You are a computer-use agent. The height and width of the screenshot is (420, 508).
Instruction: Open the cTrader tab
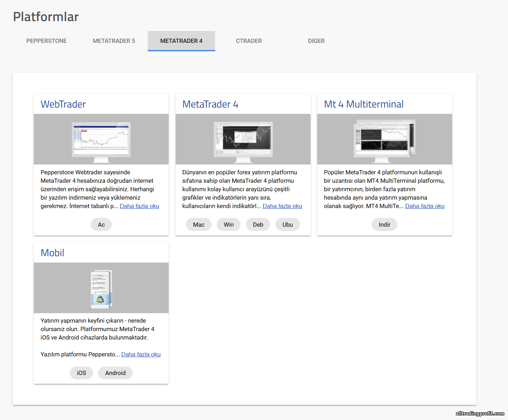coord(249,41)
